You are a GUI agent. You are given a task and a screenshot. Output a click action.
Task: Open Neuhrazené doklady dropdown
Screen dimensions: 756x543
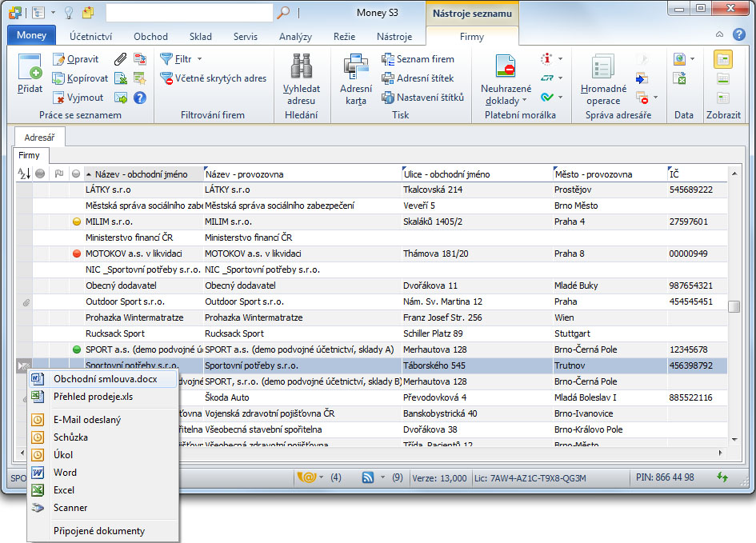coord(506,95)
